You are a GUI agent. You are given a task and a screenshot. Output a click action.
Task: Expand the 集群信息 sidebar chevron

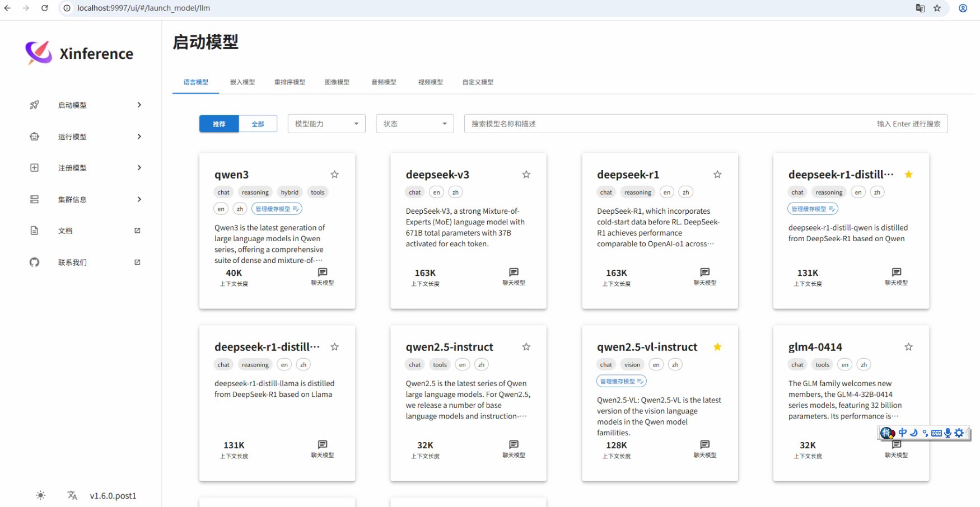(x=139, y=199)
